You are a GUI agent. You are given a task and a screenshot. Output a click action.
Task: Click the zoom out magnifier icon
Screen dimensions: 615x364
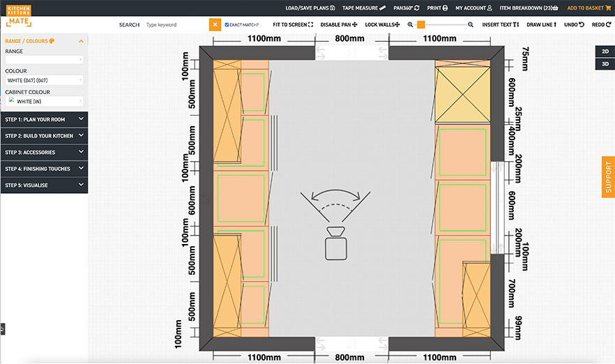tap(411, 24)
